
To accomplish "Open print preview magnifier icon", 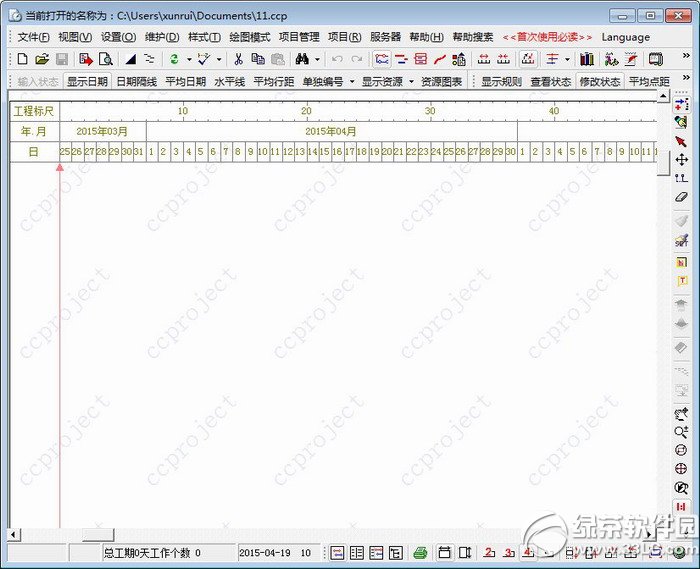I will [x=106, y=59].
